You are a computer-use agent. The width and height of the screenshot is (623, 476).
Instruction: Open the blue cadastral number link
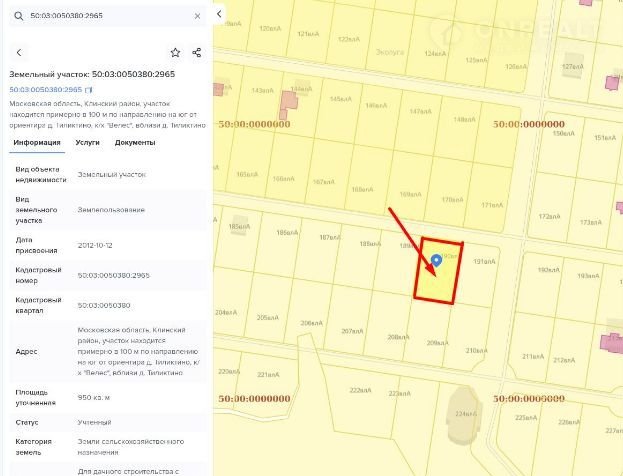point(45,90)
